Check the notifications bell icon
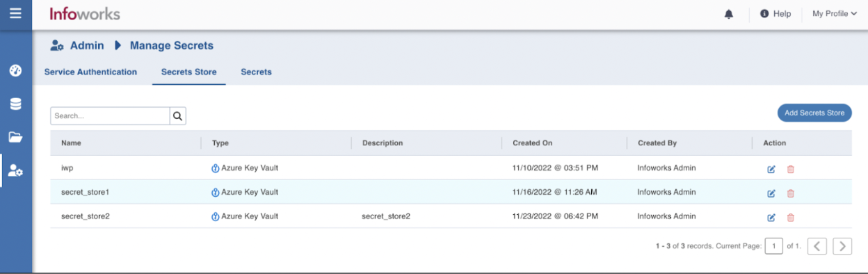Image resolution: width=868 pixels, height=274 pixels. [729, 14]
